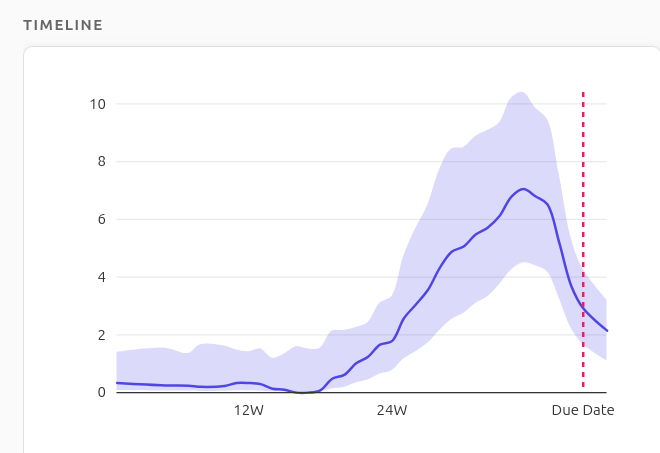Click the y-axis label 4

pos(101,277)
